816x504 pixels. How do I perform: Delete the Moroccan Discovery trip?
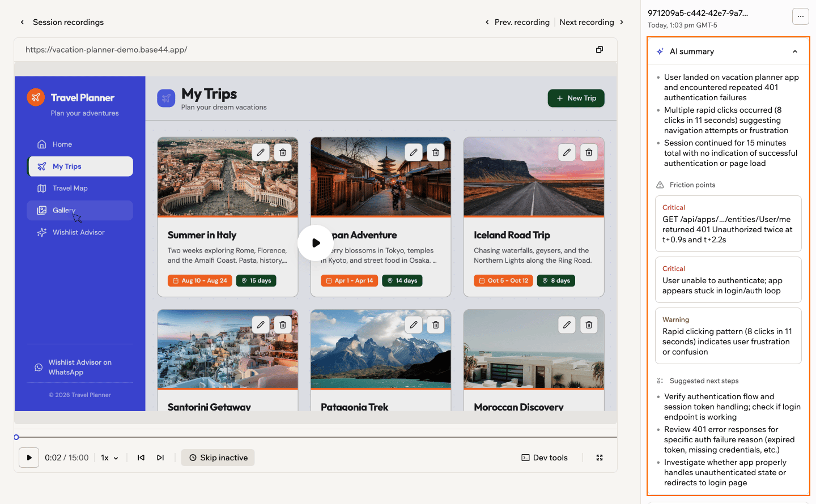[x=589, y=325]
